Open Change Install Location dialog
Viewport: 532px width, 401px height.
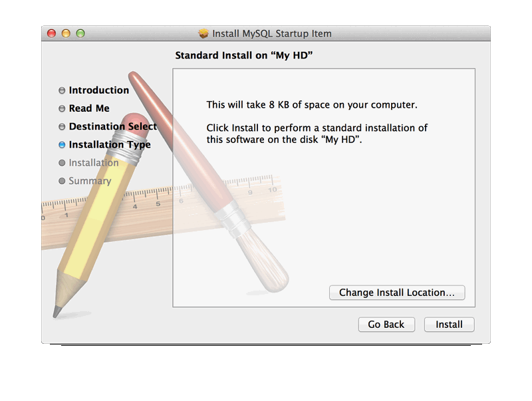(x=397, y=293)
